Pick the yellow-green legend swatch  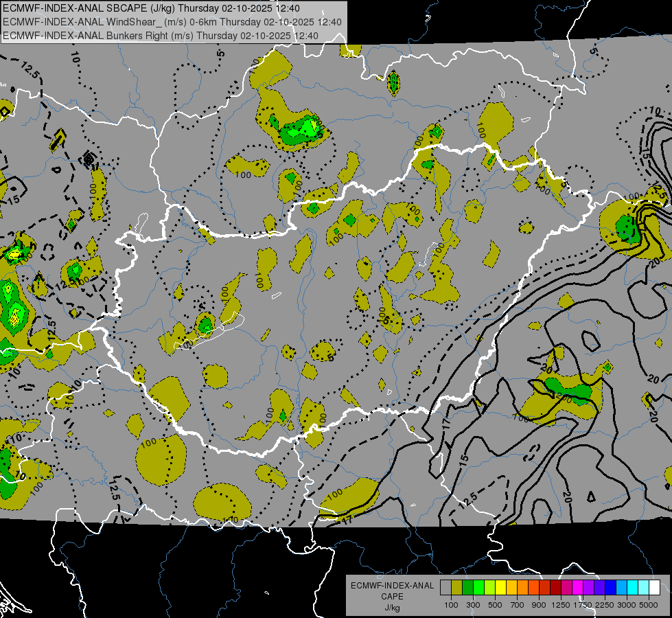point(490,587)
